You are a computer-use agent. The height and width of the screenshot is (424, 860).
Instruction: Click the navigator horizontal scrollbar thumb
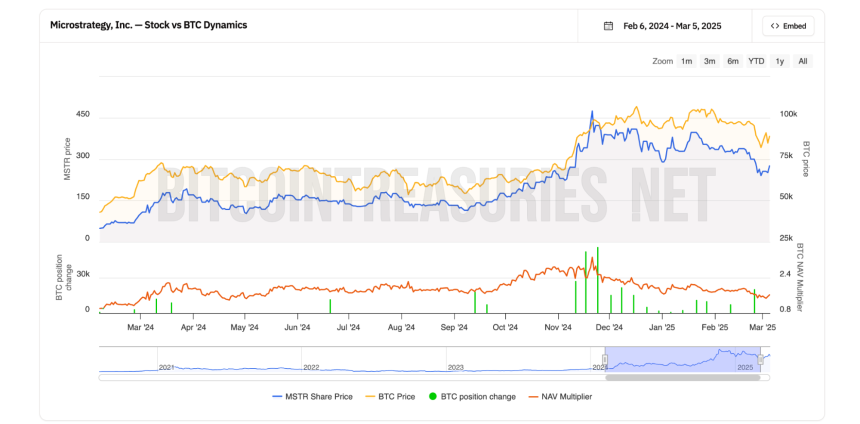coord(683,377)
